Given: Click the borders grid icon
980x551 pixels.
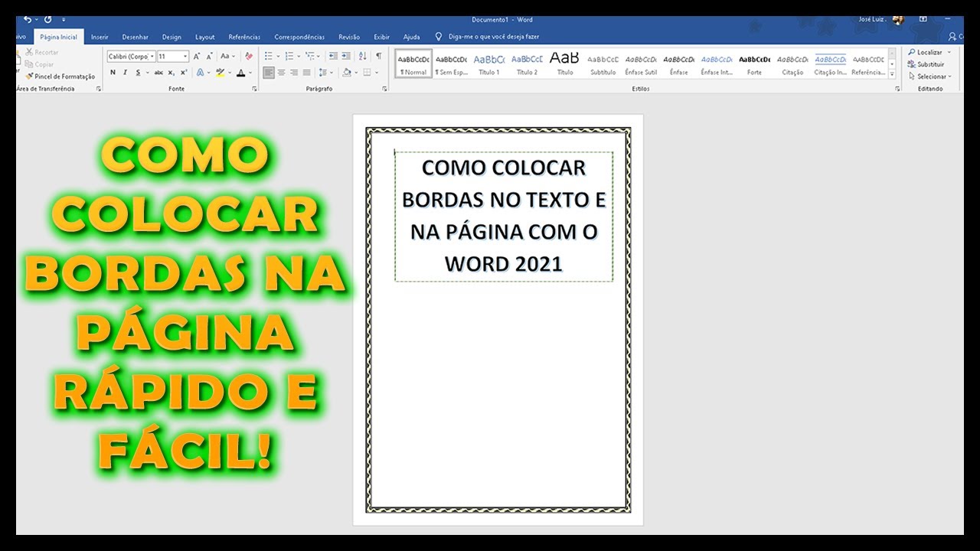Looking at the screenshot, I should [366, 73].
